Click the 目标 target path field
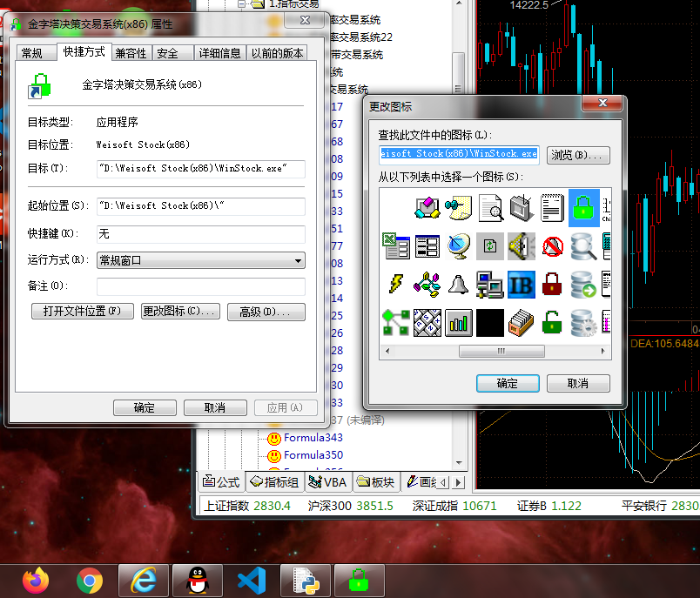700x598 pixels. pos(201,169)
